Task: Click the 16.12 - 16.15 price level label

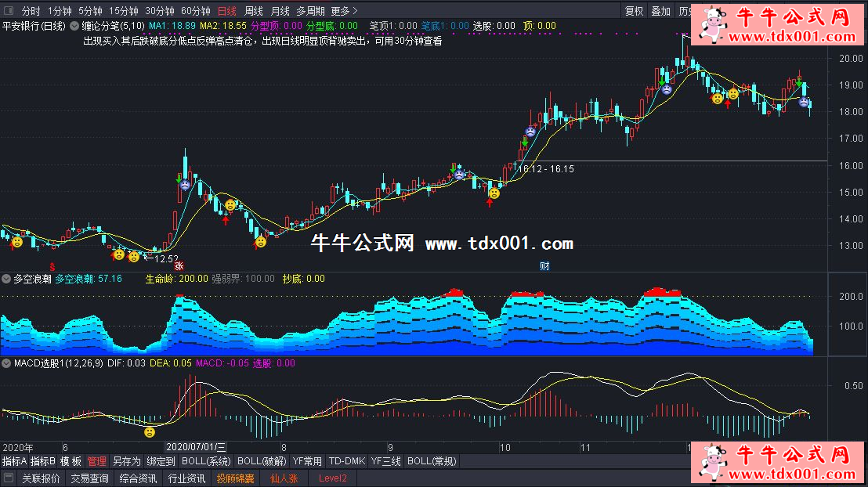Action: point(546,169)
